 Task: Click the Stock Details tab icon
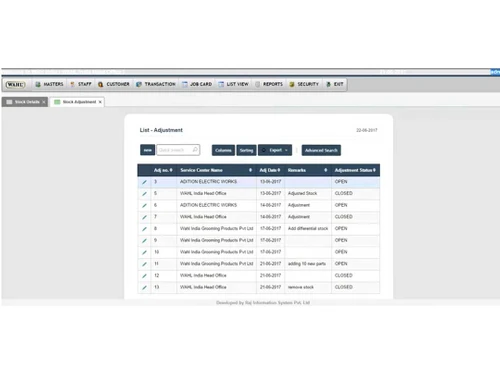(9, 102)
